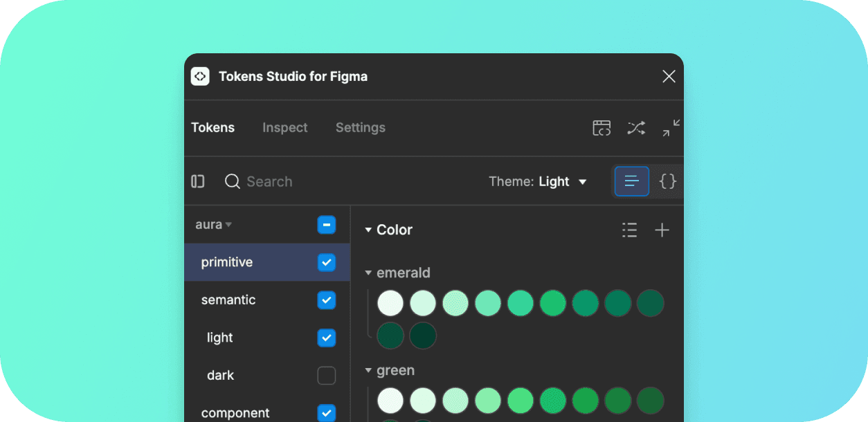Toggle the sidebar panel icon
The height and width of the screenshot is (422, 868).
click(198, 182)
